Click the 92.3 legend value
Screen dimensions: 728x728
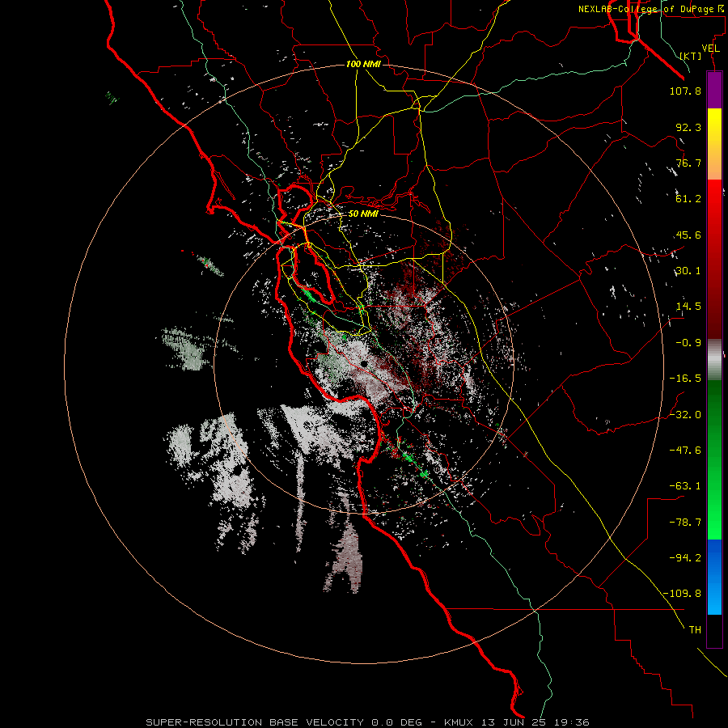point(688,127)
